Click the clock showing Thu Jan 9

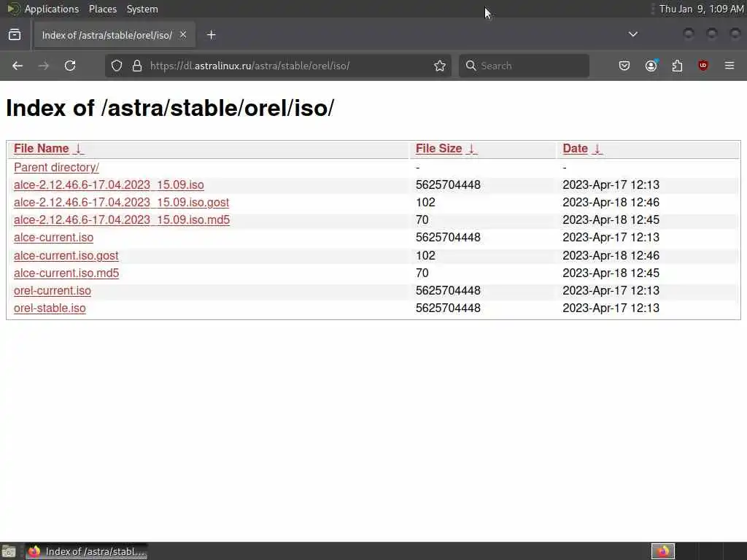coord(701,9)
